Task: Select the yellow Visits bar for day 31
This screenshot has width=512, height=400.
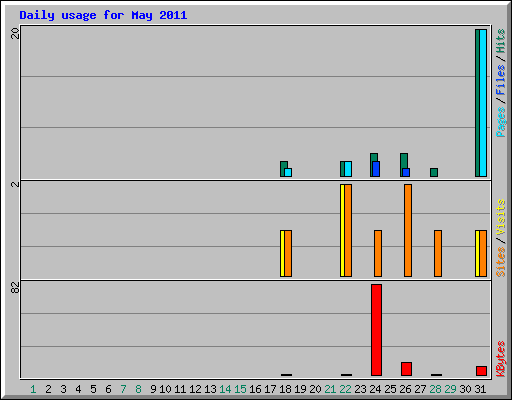Action: tap(477, 253)
